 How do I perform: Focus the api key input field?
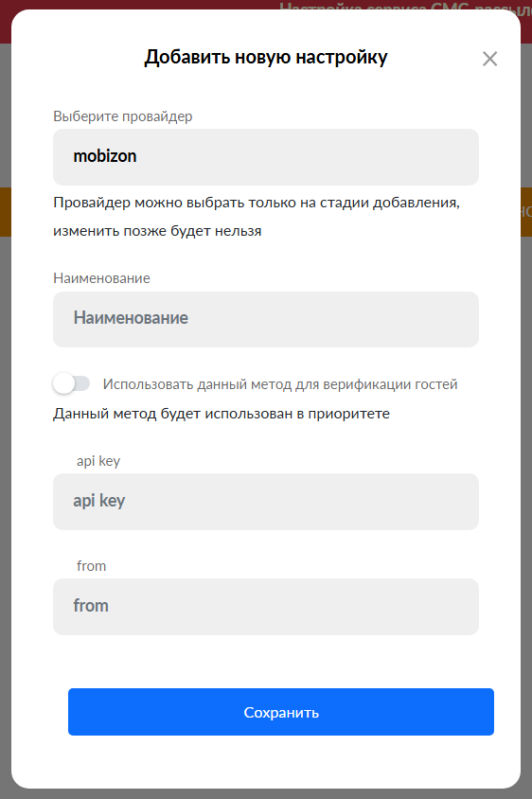click(x=265, y=502)
